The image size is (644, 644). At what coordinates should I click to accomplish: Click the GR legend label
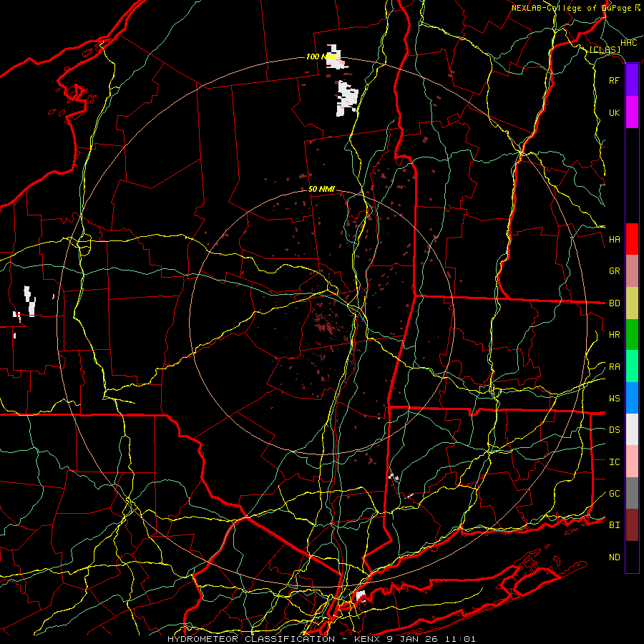pos(615,271)
